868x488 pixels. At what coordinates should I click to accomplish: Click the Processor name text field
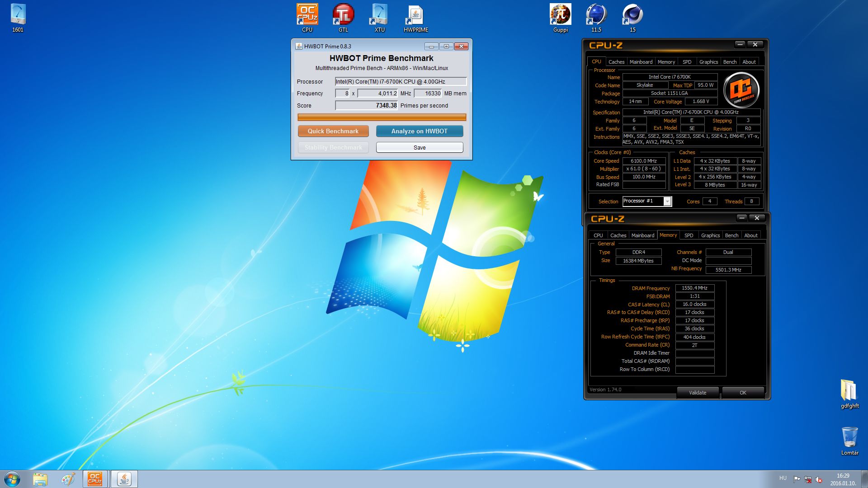coord(400,82)
